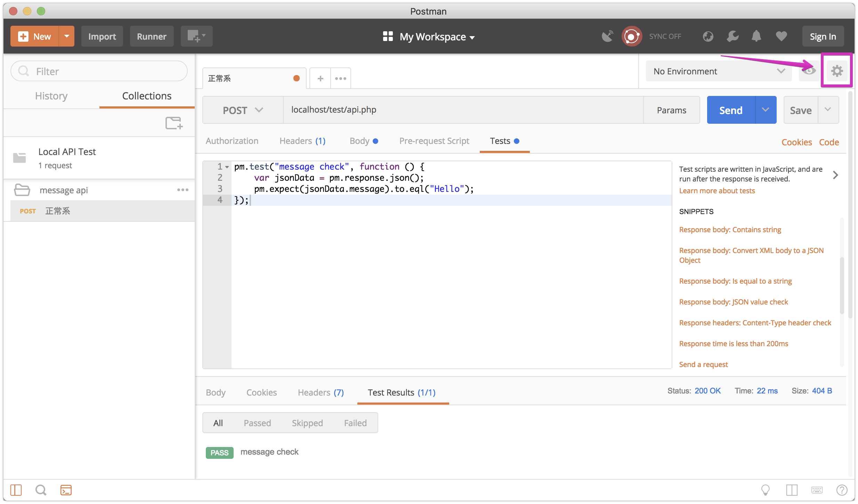Open keyboard shortcuts icon

(817, 490)
